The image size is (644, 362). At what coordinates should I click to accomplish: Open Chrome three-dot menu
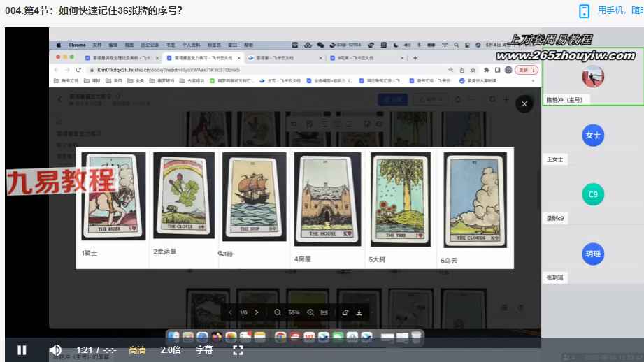coord(534,70)
